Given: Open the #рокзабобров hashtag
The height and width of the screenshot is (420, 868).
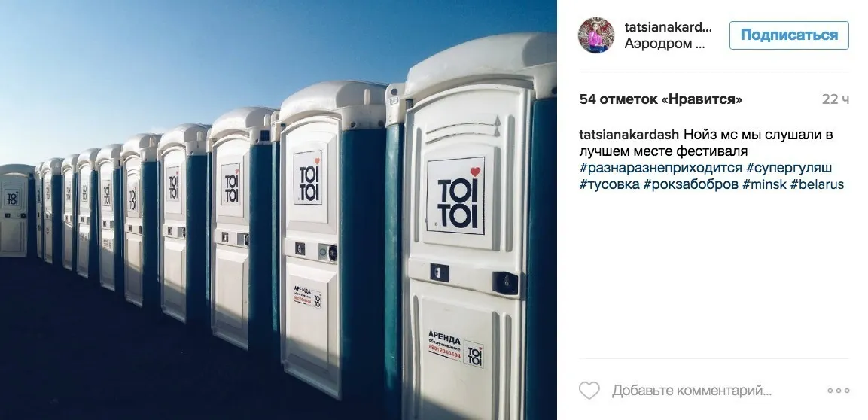Looking at the screenshot, I should pos(691,184).
